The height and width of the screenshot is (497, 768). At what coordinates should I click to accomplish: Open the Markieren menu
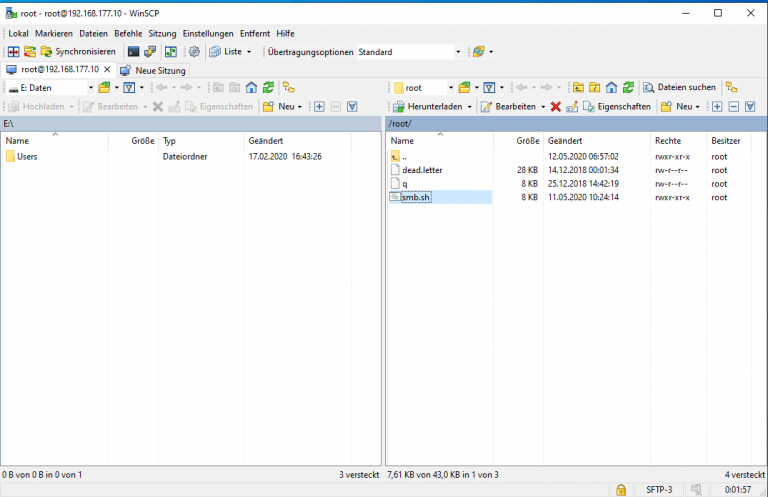pos(54,33)
